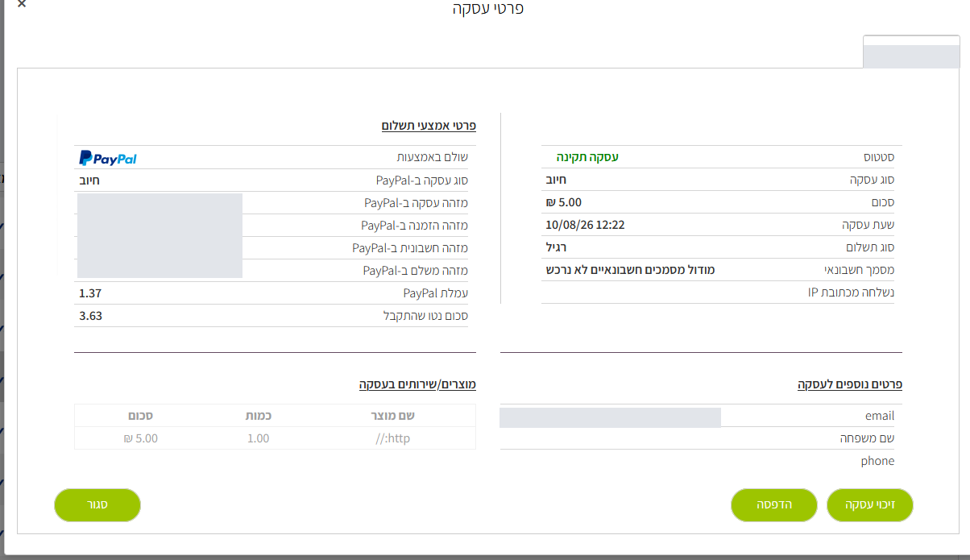Viewport: 970px width, 560px height.
Task: Click the PayPal logo
Action: (x=108, y=158)
